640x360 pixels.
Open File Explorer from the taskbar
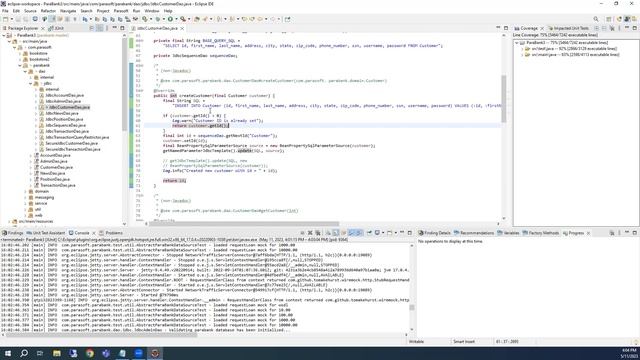(x=57, y=353)
